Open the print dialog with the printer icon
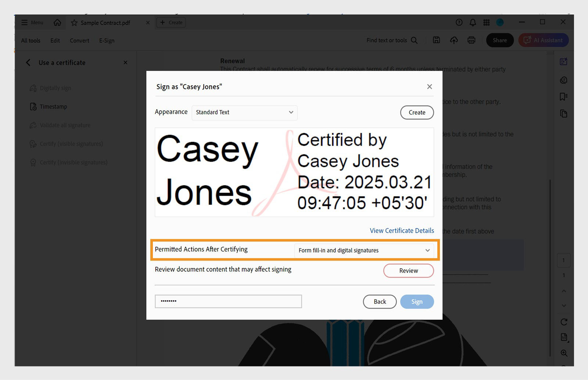588x380 pixels. pos(472,40)
